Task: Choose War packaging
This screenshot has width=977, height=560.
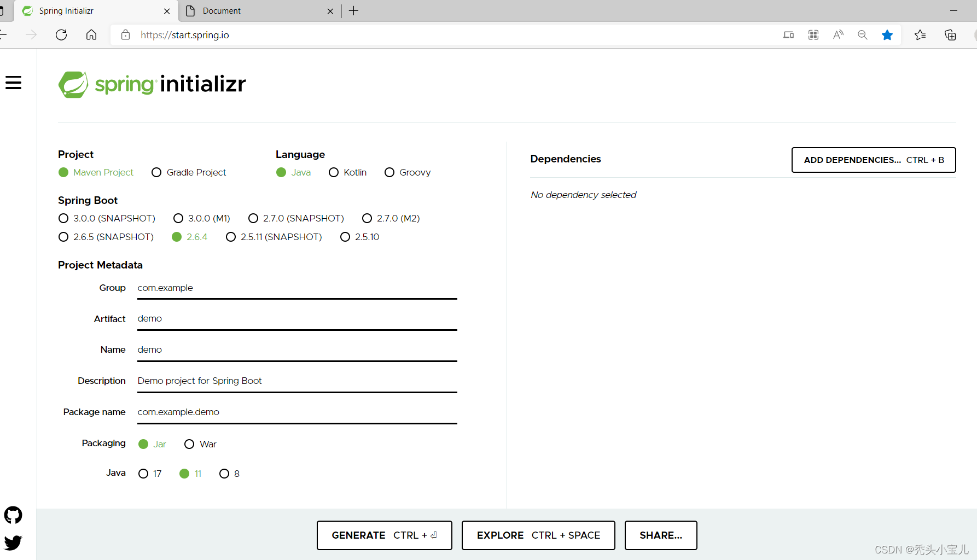Action: [x=201, y=444]
